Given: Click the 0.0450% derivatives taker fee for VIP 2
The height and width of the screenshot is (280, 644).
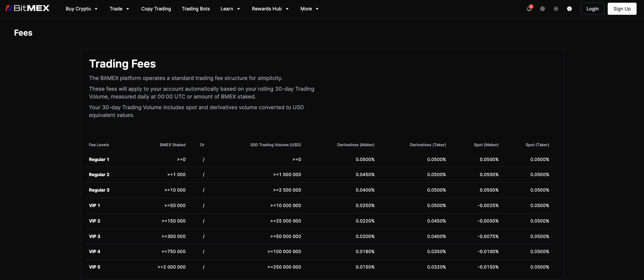Looking at the screenshot, I should pos(437,221).
